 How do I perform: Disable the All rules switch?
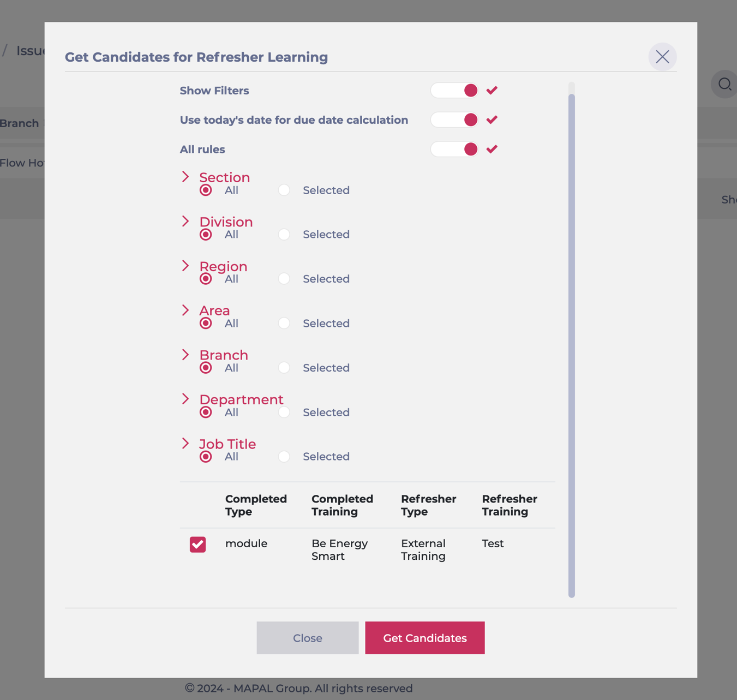pyautogui.click(x=454, y=149)
